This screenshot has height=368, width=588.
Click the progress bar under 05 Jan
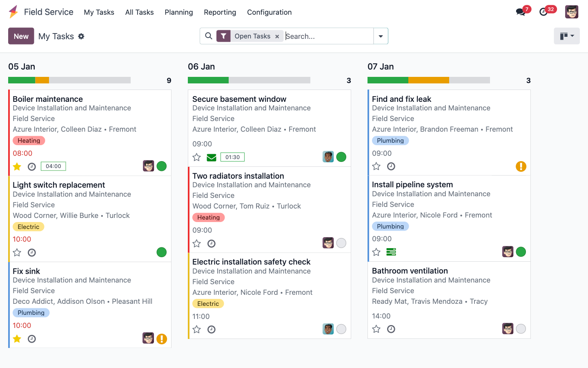click(x=69, y=80)
